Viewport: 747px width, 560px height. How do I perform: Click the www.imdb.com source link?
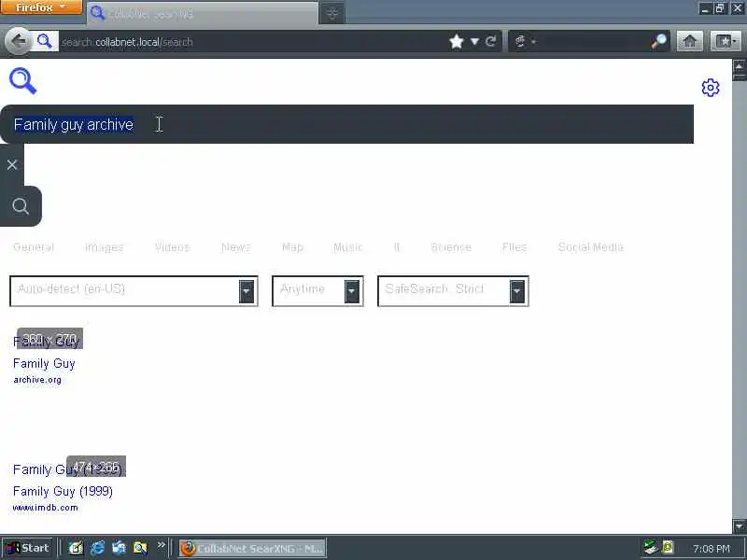point(45,508)
